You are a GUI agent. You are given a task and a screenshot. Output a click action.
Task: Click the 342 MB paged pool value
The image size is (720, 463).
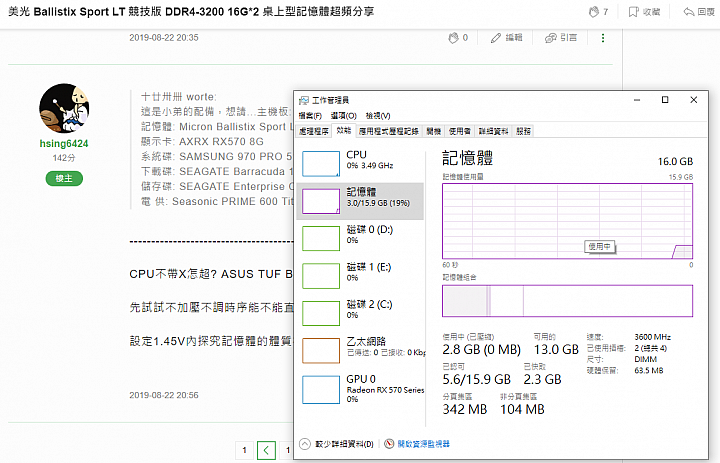point(465,409)
